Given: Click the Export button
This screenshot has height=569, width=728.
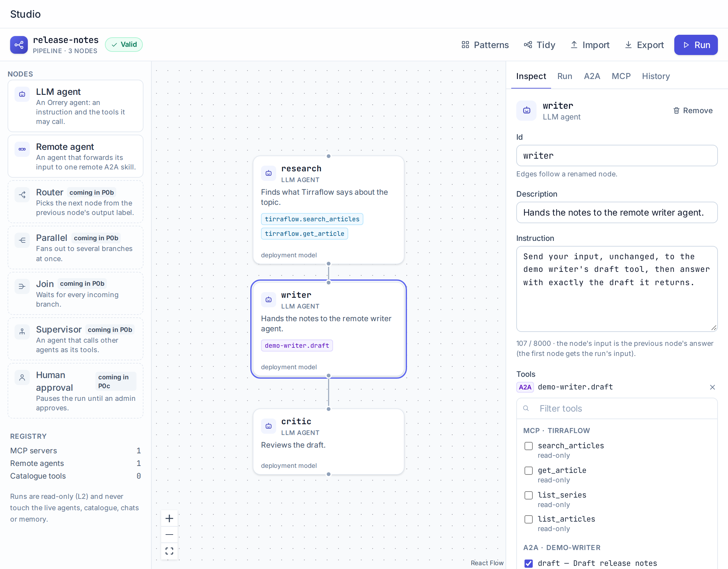Looking at the screenshot, I should [x=644, y=45].
